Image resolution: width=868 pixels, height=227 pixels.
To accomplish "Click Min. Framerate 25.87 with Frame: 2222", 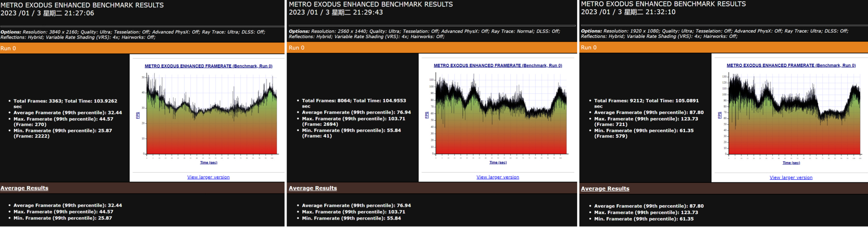I will [x=63, y=133].
